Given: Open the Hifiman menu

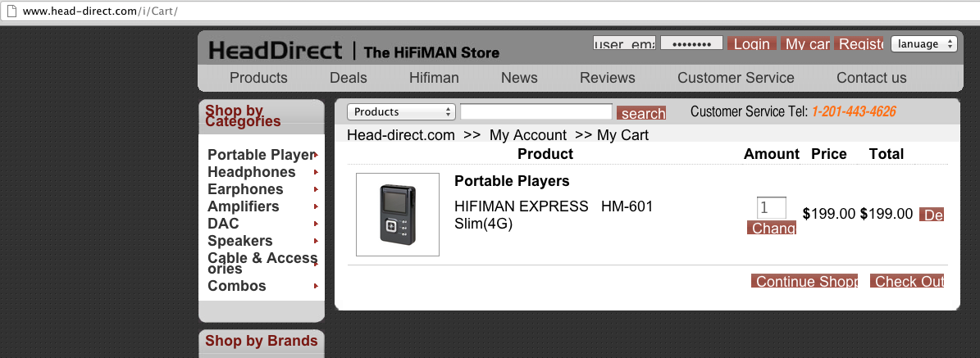Looking at the screenshot, I should pyautogui.click(x=434, y=78).
